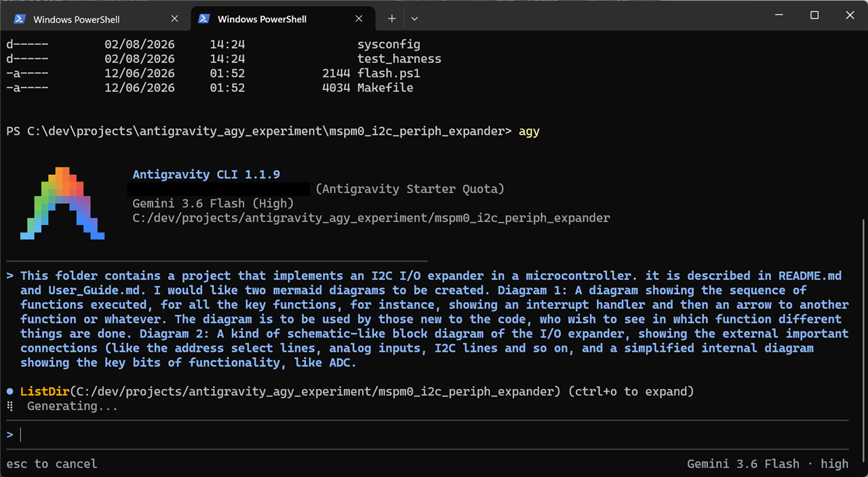The height and width of the screenshot is (477, 868).
Task: Click 'Gemini 3.6 Flash (High)' model line
Action: tap(213, 203)
